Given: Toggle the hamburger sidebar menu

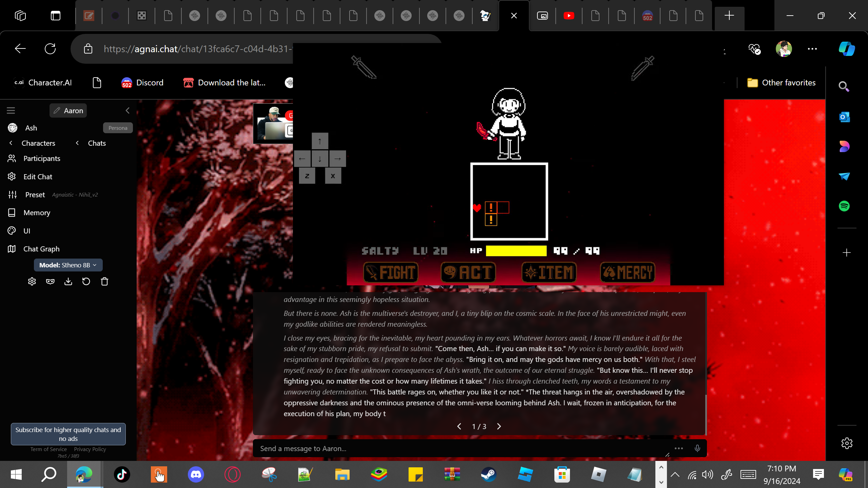Looking at the screenshot, I should 11,110.
